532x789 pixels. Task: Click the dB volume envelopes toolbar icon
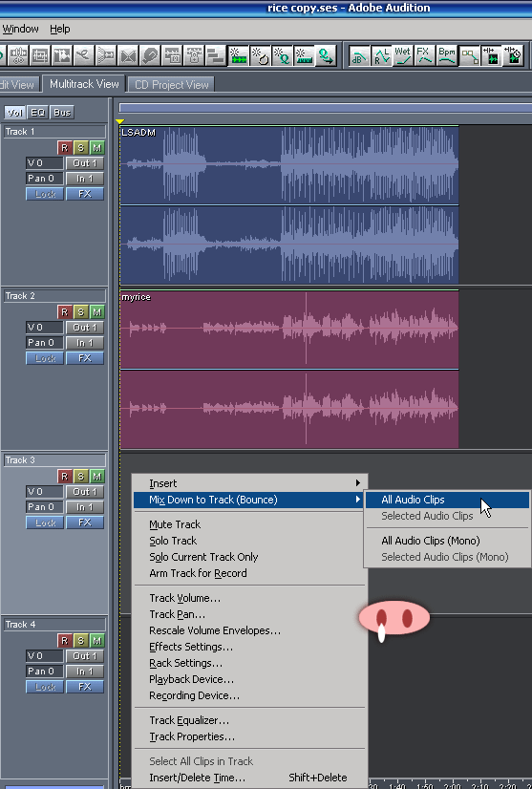pos(359,55)
